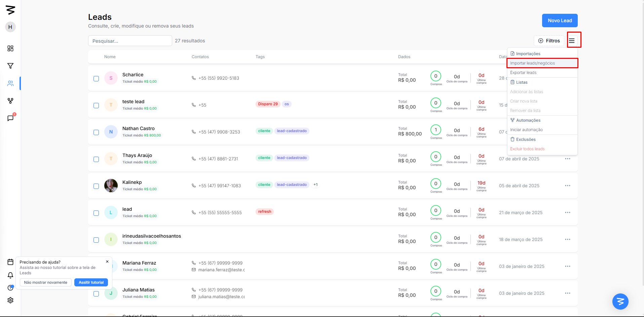Click the Pesquisar search field
Screen dimensions: 644x317
(x=130, y=41)
